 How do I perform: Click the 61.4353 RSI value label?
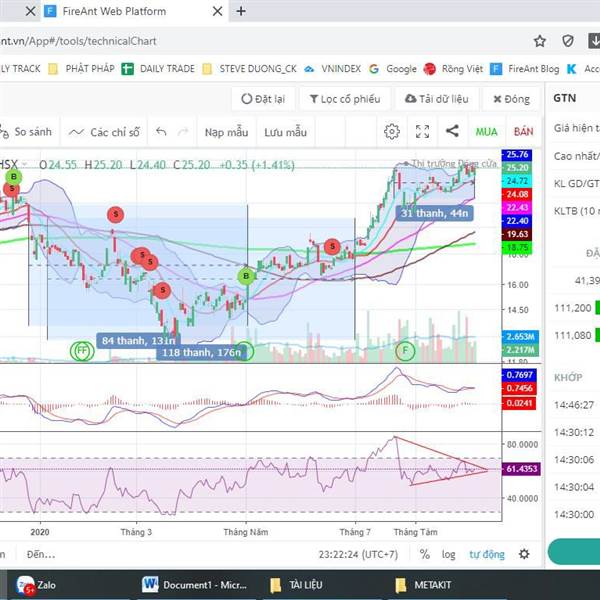pos(521,469)
